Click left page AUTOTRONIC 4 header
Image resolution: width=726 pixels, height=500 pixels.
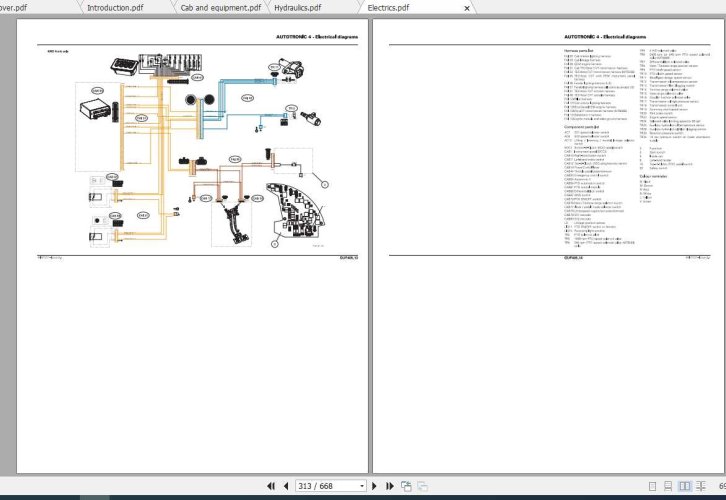[317, 37]
